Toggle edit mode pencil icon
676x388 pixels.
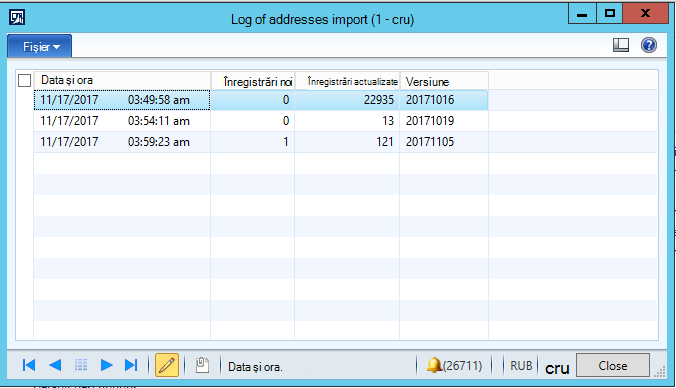point(167,365)
